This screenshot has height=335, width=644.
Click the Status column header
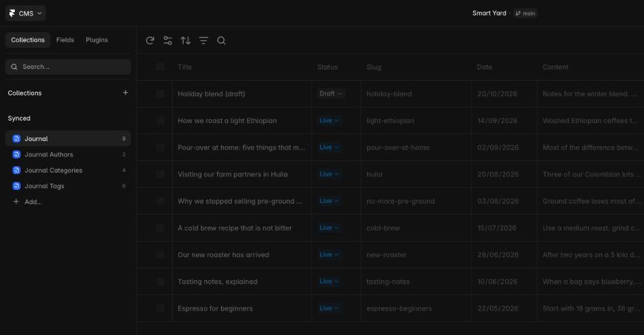point(327,67)
